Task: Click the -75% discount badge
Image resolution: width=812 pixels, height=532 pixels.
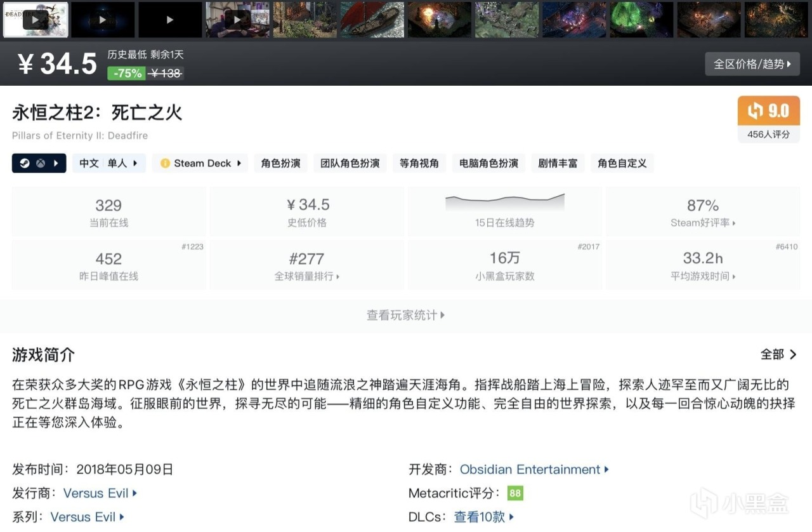Action: click(128, 73)
